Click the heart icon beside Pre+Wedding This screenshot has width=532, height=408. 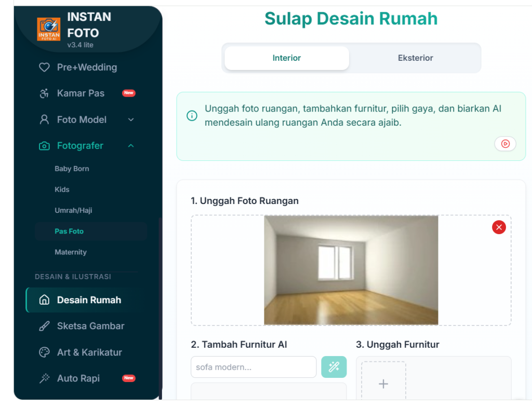pyautogui.click(x=44, y=67)
